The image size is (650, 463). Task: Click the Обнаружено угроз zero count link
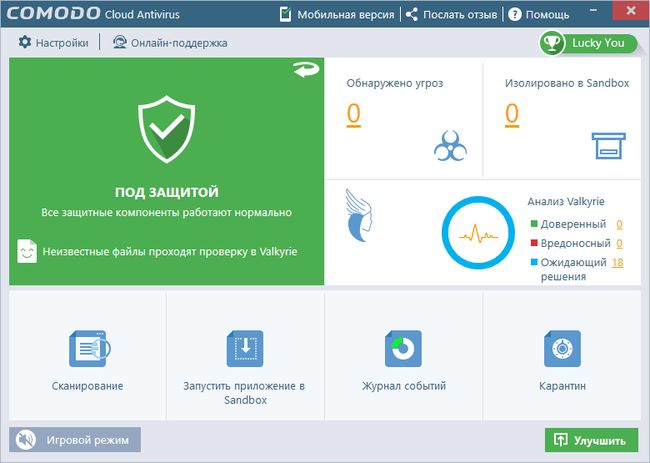click(354, 114)
